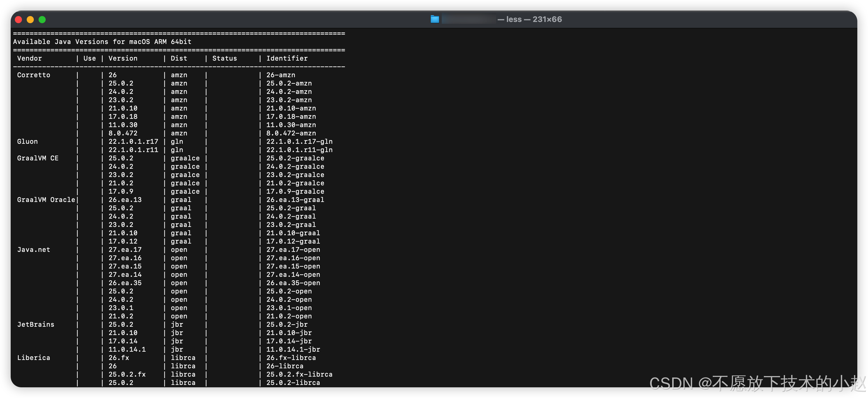This screenshot has height=398, width=868.
Task: Click the 11.0.14.1-jbr identifier
Action: [x=293, y=349]
